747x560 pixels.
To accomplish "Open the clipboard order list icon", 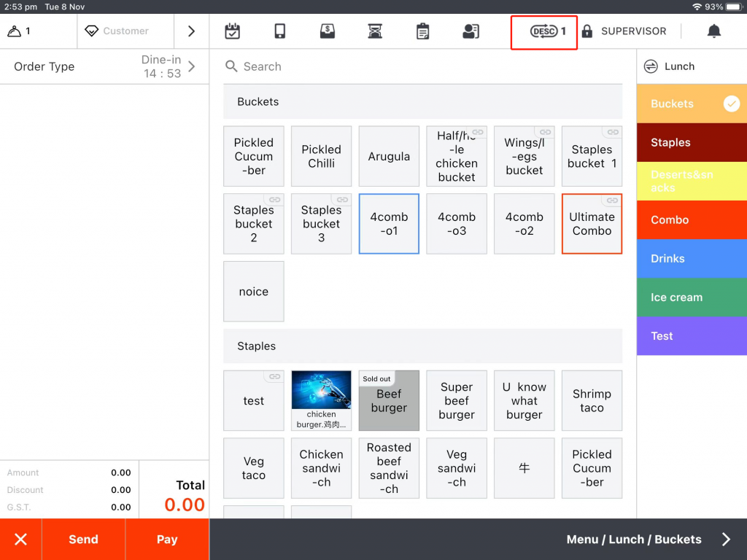I will click(x=422, y=31).
